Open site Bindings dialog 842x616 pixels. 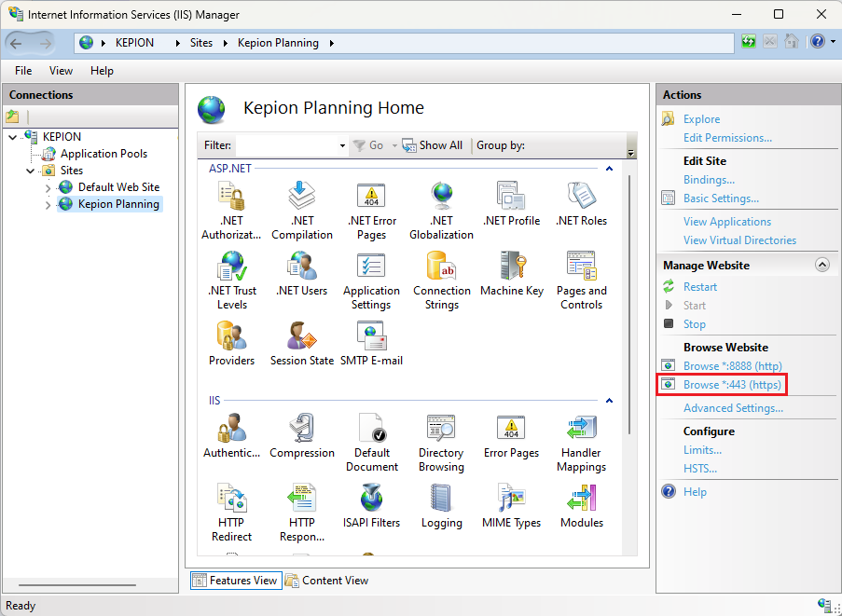(x=709, y=180)
